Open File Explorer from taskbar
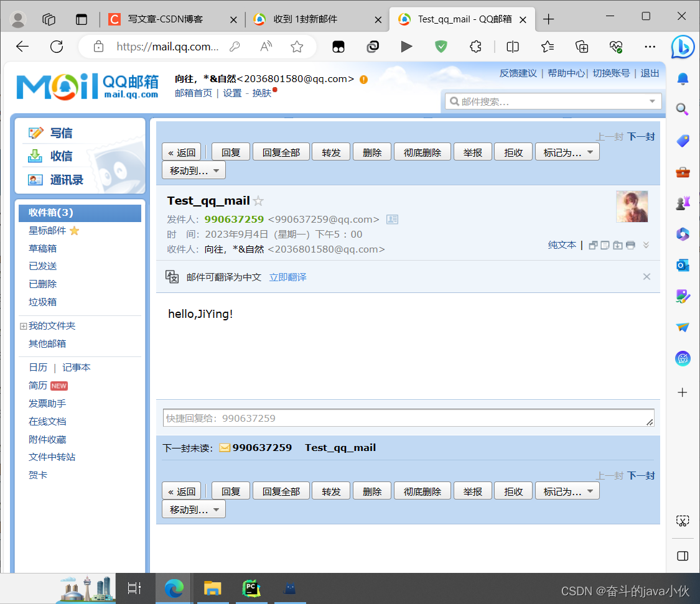This screenshot has width=700, height=604. tap(213, 588)
